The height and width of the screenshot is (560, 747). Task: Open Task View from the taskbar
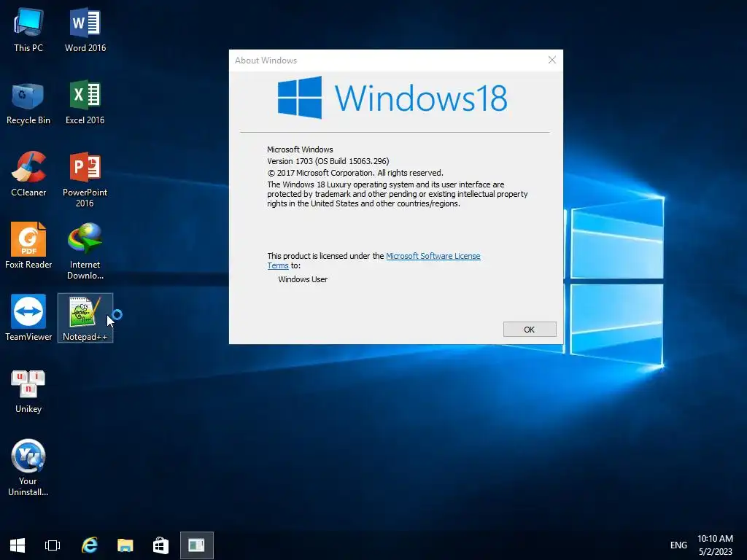53,545
